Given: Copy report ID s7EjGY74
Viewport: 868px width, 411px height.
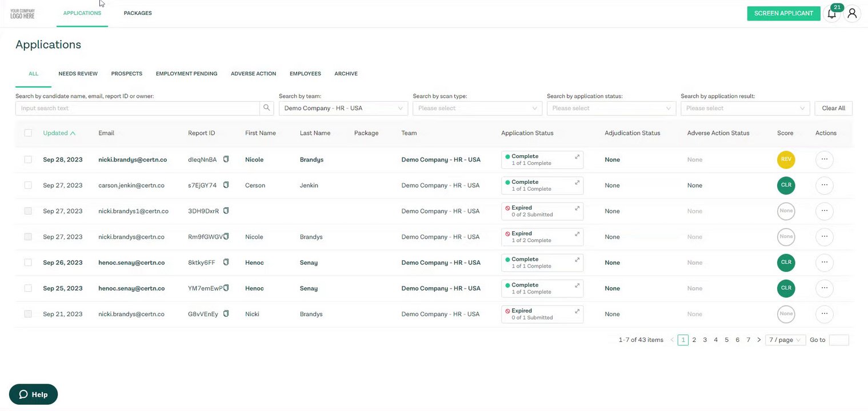Looking at the screenshot, I should (x=226, y=185).
